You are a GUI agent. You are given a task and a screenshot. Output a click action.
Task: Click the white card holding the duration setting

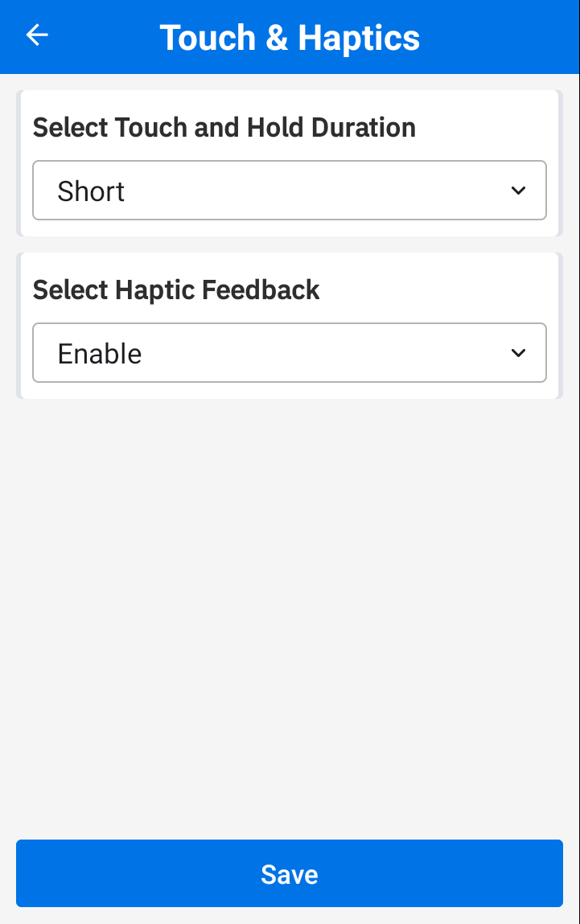[x=290, y=163]
